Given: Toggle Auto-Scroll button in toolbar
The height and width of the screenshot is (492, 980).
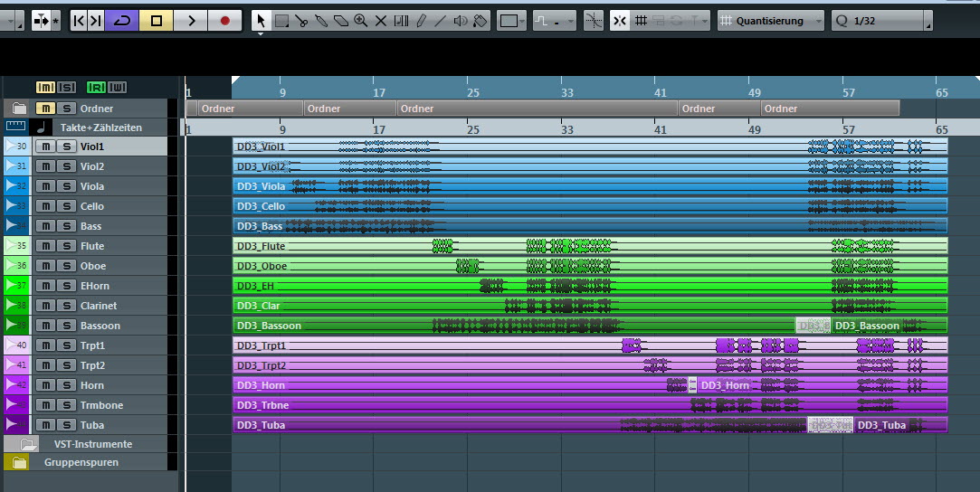Looking at the screenshot, I should [x=42, y=21].
